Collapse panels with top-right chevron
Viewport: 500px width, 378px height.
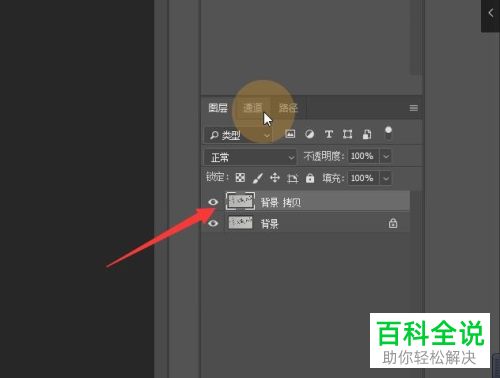(x=491, y=13)
